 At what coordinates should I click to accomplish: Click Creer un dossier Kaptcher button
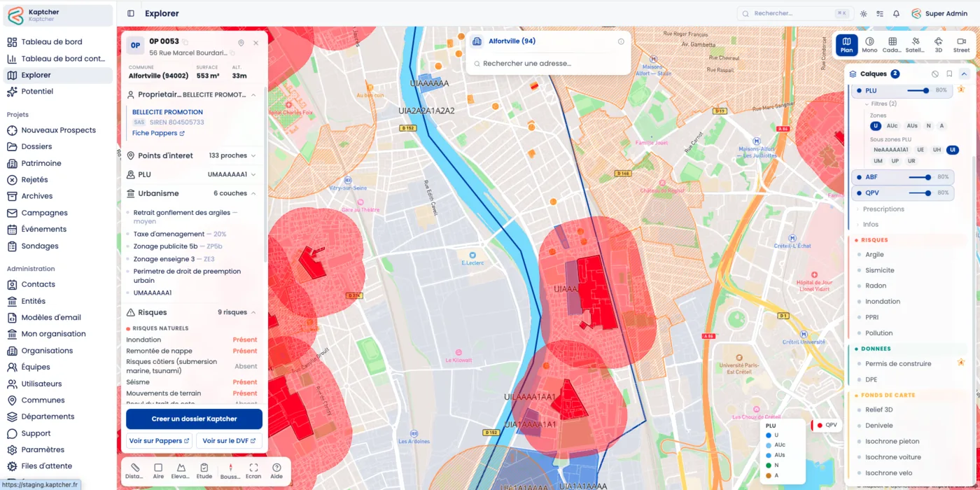click(x=194, y=419)
